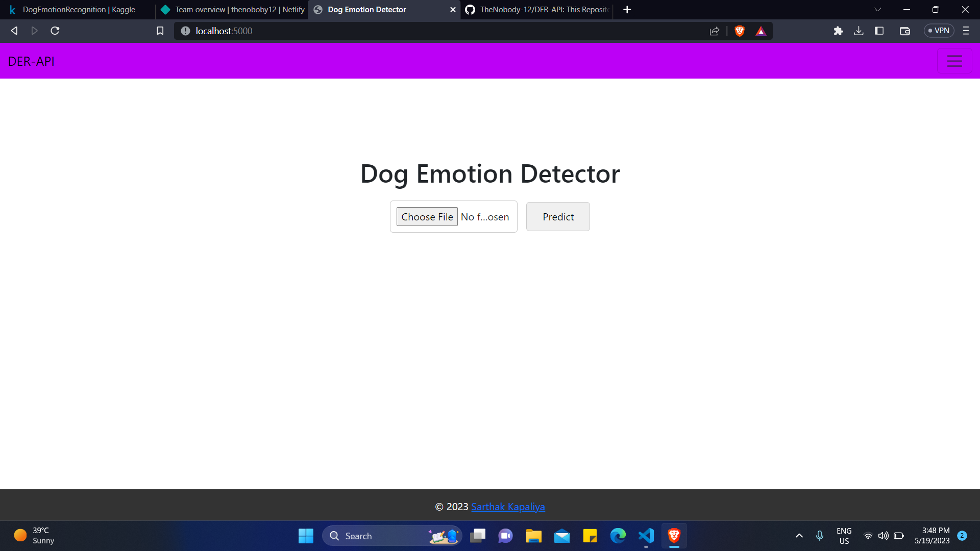Launch VS Code from the taskbar
The height and width of the screenshot is (551, 980).
[646, 536]
